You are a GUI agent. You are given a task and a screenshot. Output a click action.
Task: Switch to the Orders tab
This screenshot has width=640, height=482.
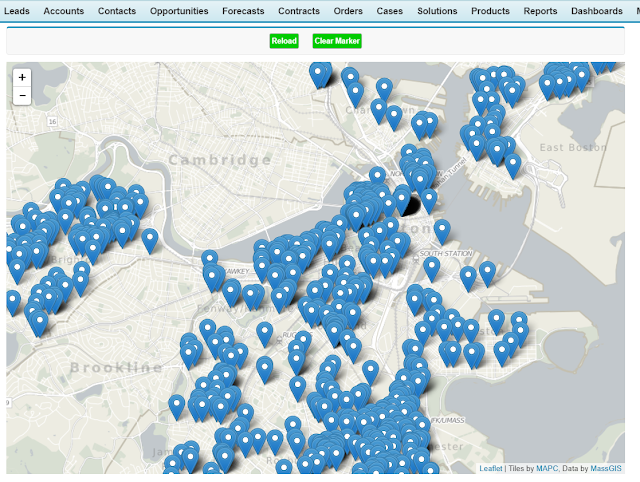348,11
